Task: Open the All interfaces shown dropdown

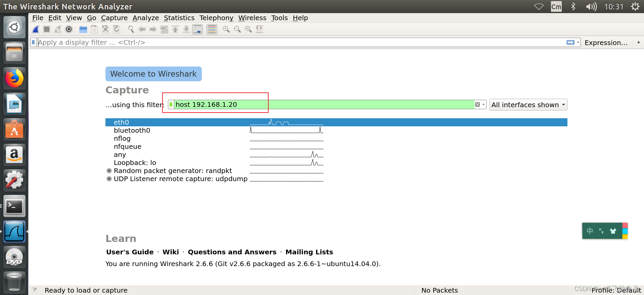Action: tap(528, 105)
